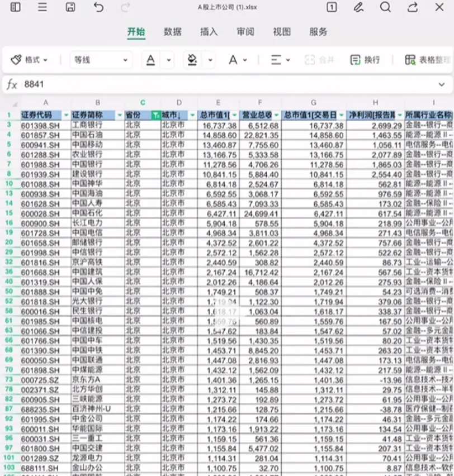Select all cells via corner triangle
454x476 pixels.
pyautogui.click(x=15, y=104)
